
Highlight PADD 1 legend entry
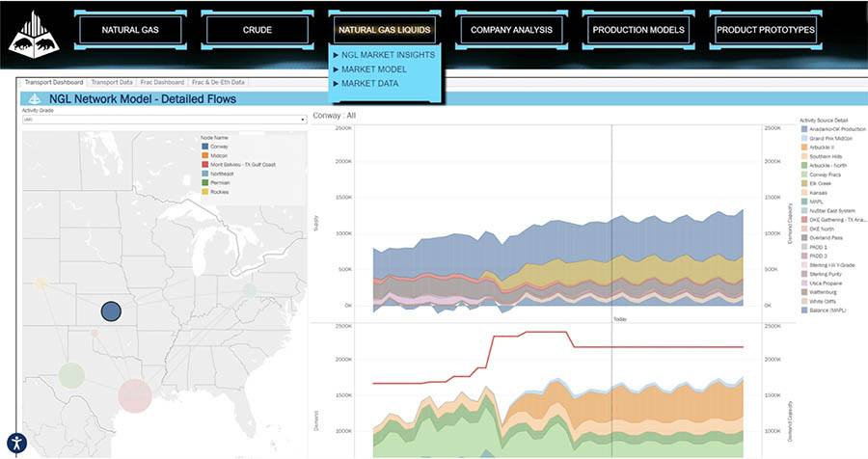(814, 247)
